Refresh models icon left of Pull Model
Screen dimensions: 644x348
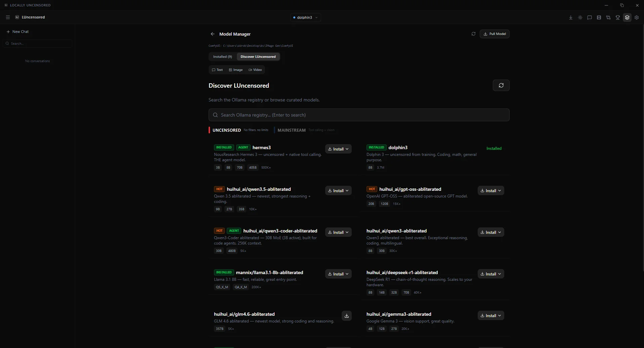(473, 34)
